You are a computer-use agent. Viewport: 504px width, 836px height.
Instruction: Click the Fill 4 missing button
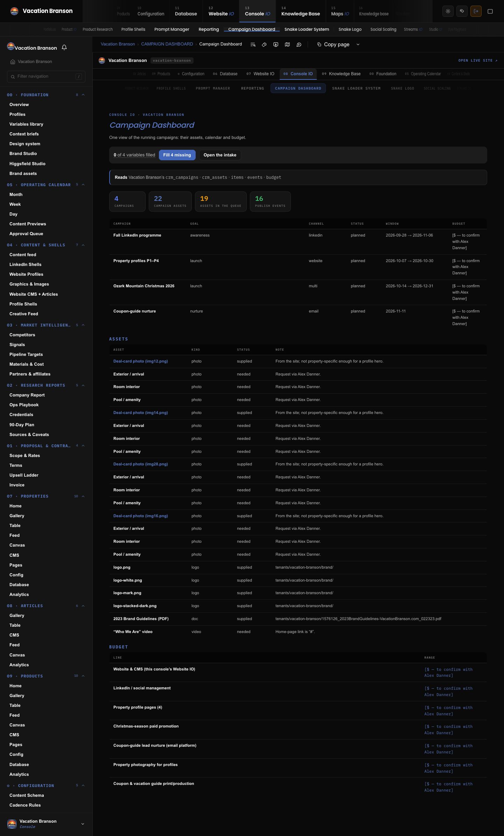(177, 155)
